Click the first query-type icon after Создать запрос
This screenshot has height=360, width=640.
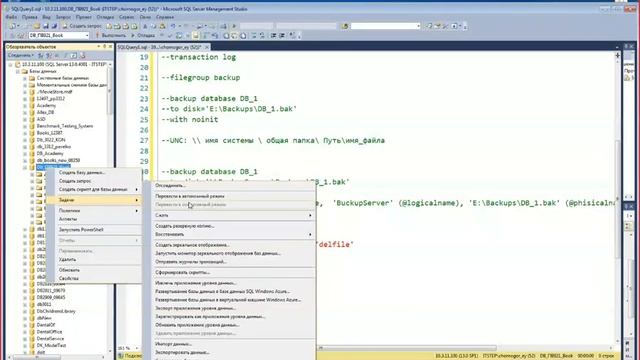109,26
